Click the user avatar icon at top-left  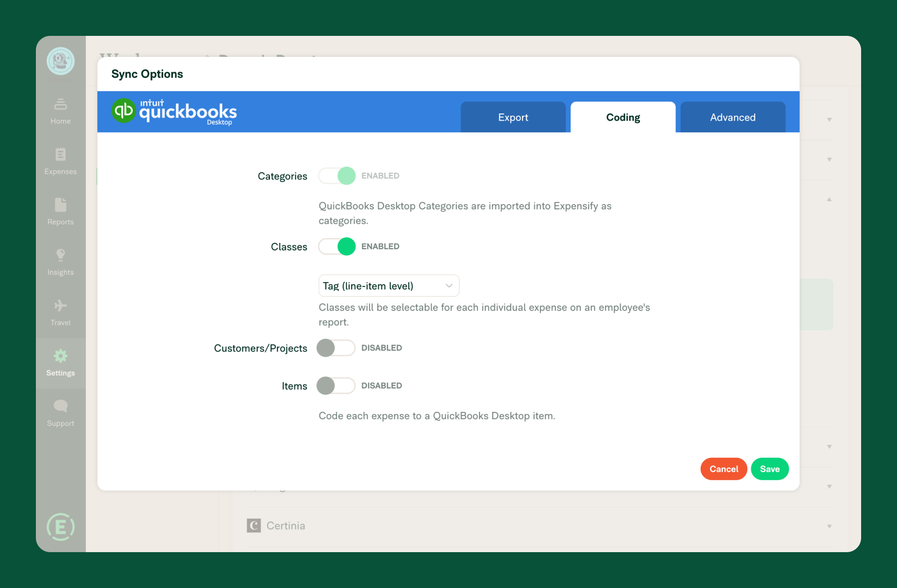pyautogui.click(x=61, y=61)
